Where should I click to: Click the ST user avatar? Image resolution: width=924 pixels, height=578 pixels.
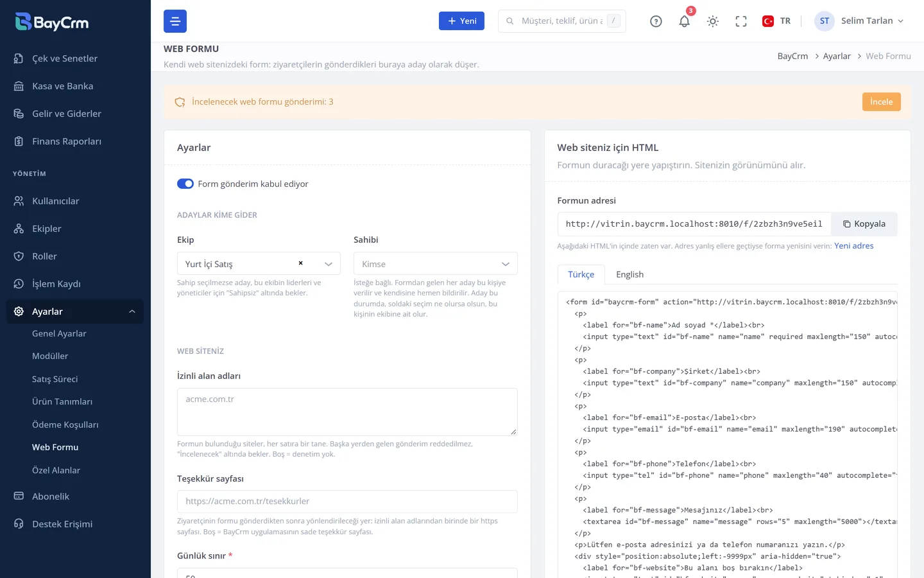(x=825, y=21)
